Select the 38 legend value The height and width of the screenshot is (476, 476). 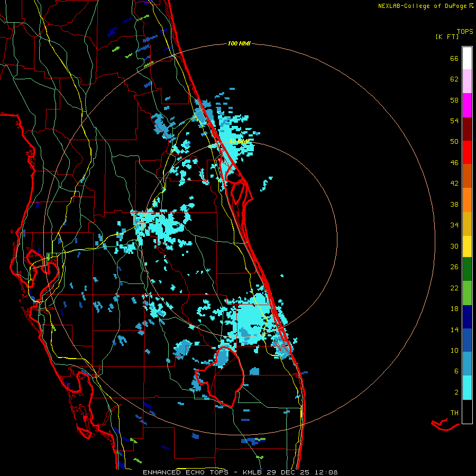(x=454, y=204)
